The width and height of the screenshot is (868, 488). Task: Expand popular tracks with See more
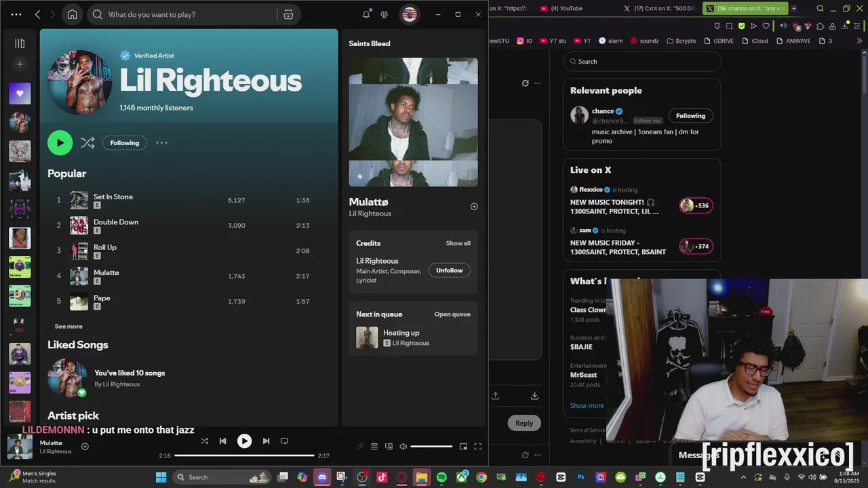click(x=68, y=326)
